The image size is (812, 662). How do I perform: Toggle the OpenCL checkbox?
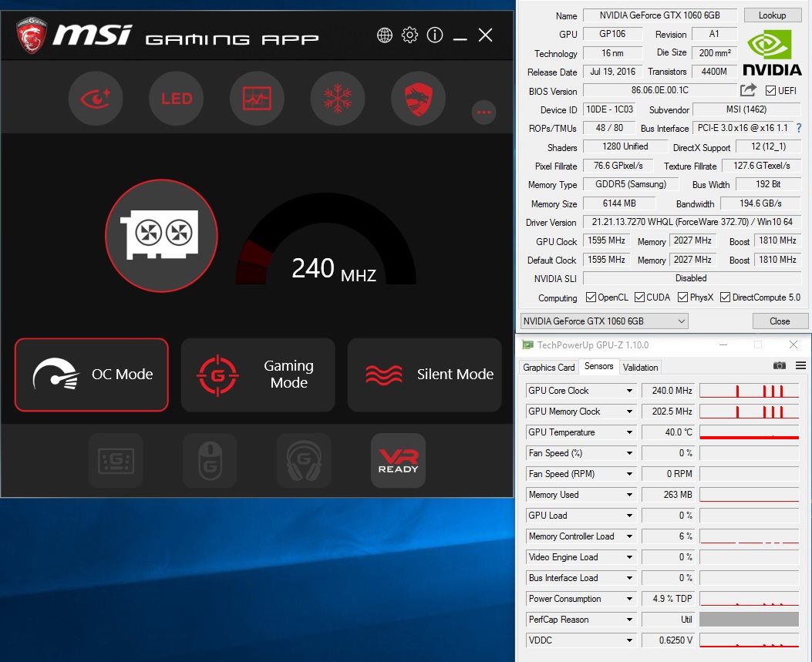click(591, 297)
